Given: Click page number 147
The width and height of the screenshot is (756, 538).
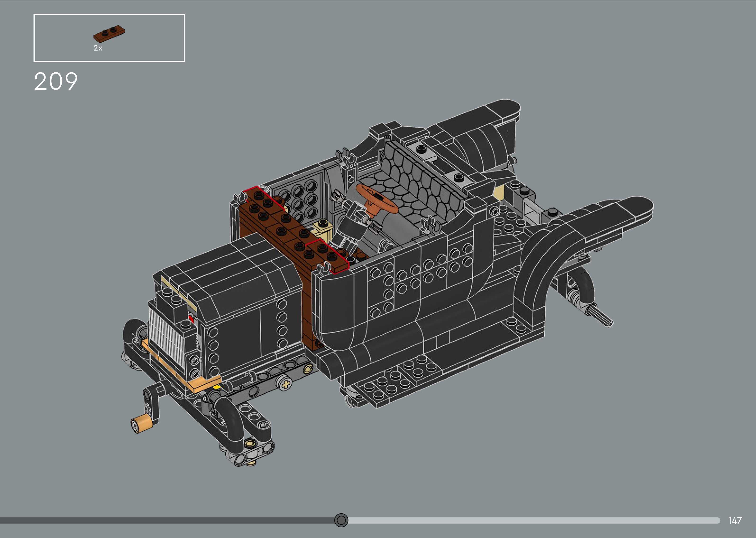Looking at the screenshot, I should tap(735, 520).
